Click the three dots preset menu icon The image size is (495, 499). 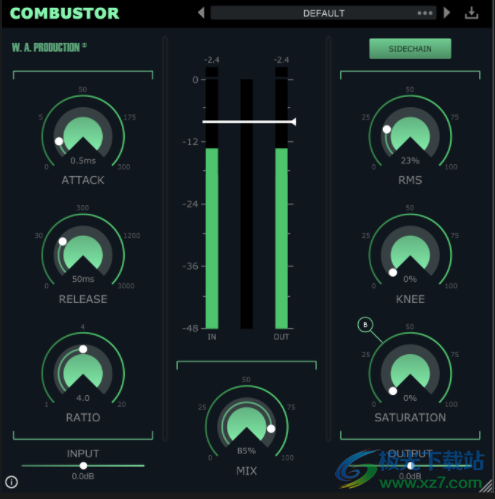pos(425,13)
